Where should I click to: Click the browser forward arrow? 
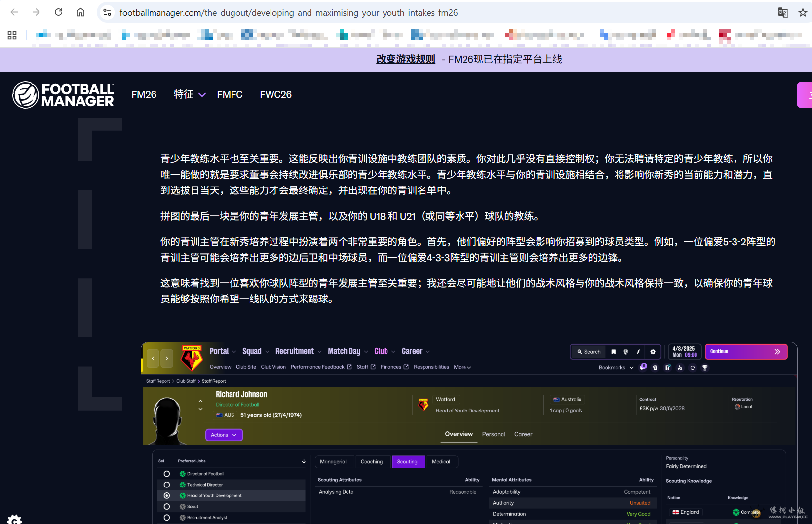pyautogui.click(x=36, y=12)
